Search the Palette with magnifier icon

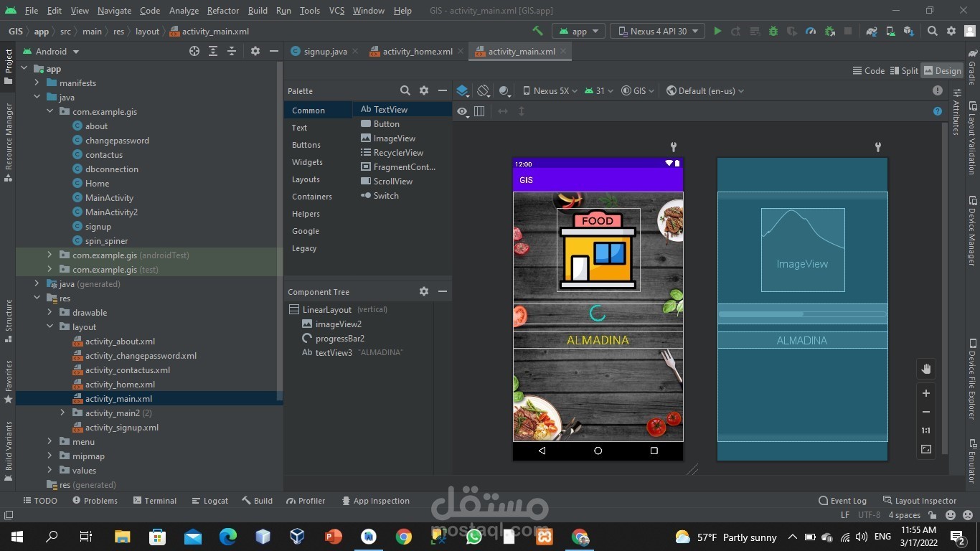click(x=405, y=90)
